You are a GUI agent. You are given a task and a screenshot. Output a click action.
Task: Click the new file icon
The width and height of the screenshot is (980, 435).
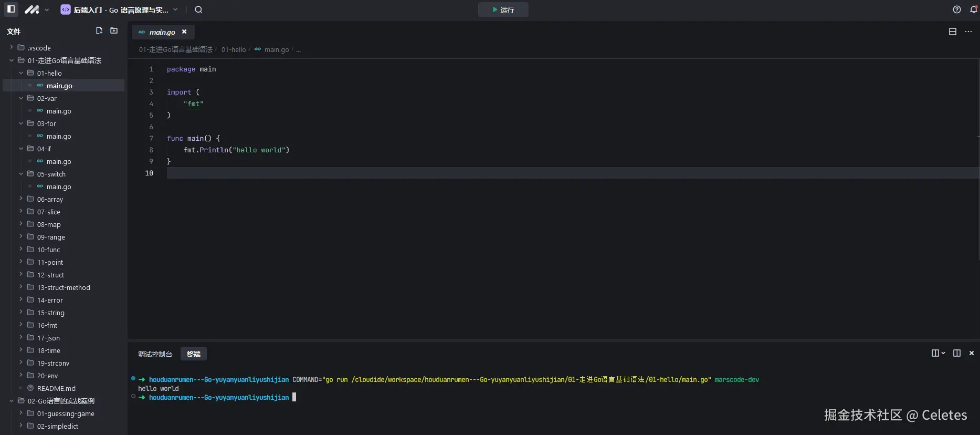[99, 31]
